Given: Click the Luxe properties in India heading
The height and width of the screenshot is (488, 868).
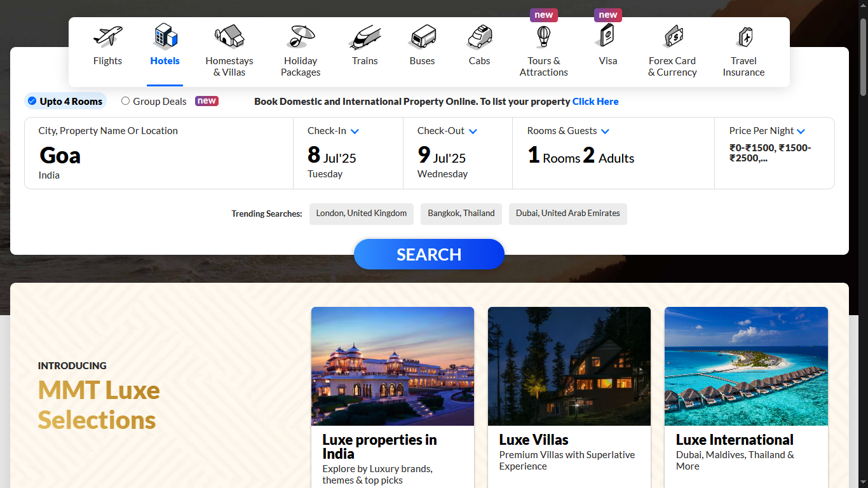Looking at the screenshot, I should (x=379, y=447).
